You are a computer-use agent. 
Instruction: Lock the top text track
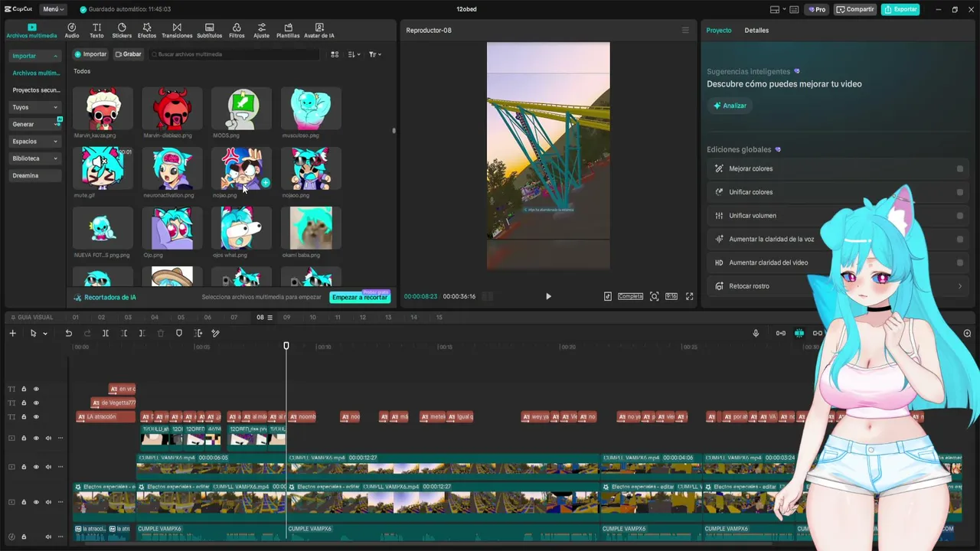tap(24, 389)
